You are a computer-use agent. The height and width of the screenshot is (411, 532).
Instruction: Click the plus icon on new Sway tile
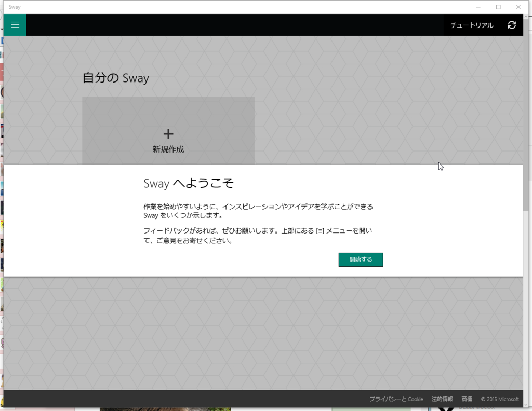point(168,134)
